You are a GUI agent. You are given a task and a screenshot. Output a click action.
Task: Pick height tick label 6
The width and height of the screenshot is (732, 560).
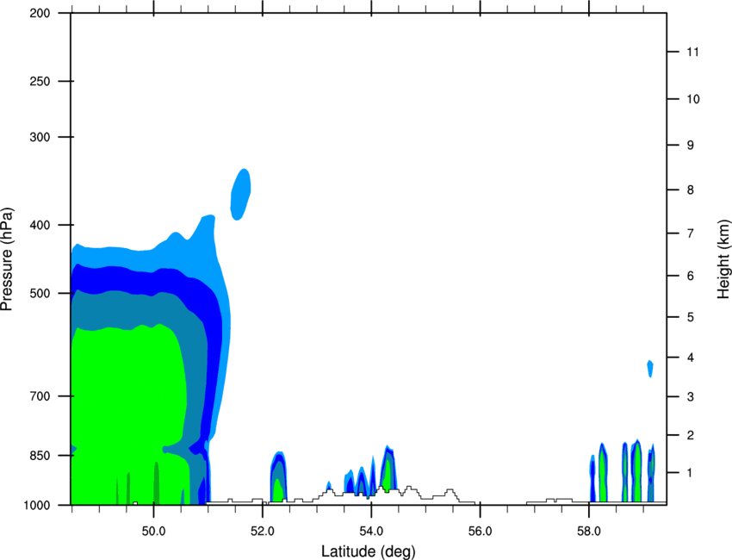pyautogui.click(x=691, y=276)
